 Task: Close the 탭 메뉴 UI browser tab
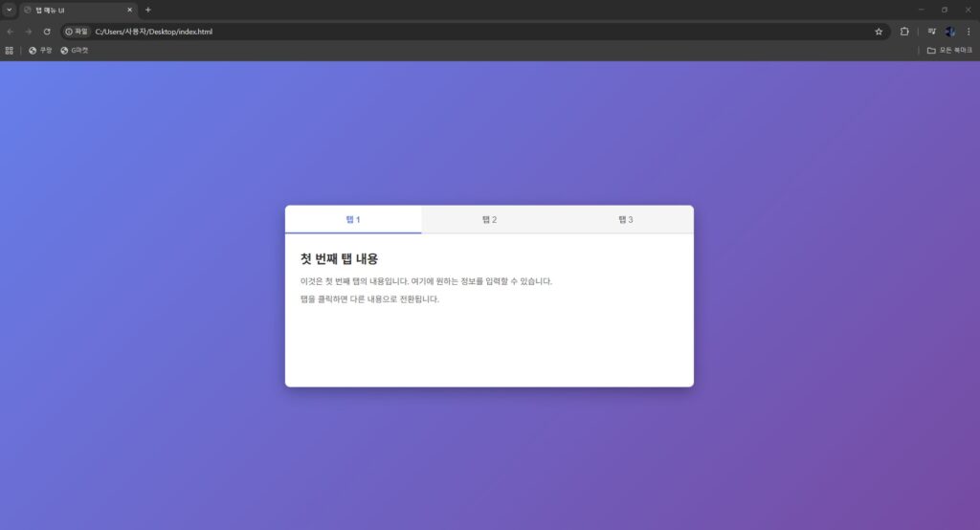[129, 10]
